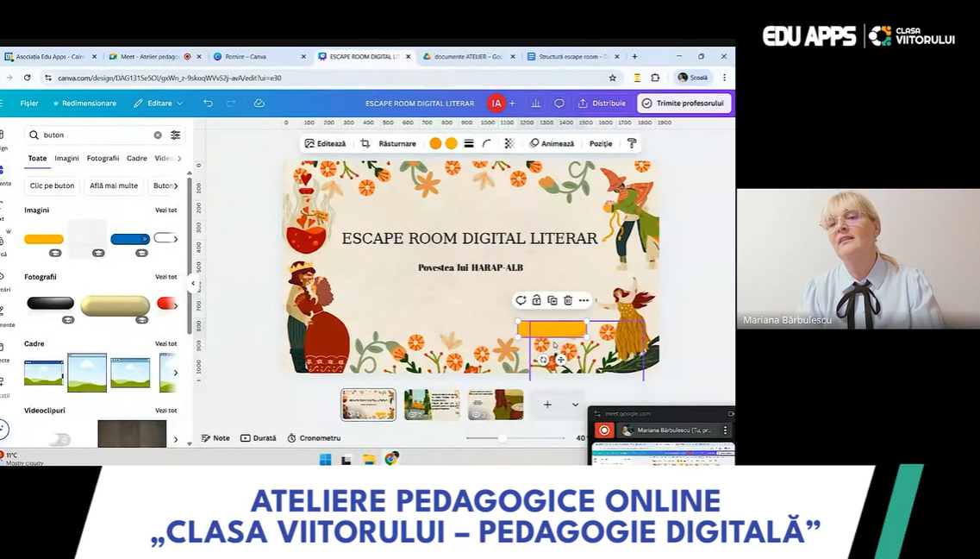This screenshot has width=980, height=559.
Task: Click 'Vezi tot' next to Imagini
Action: 166,210
